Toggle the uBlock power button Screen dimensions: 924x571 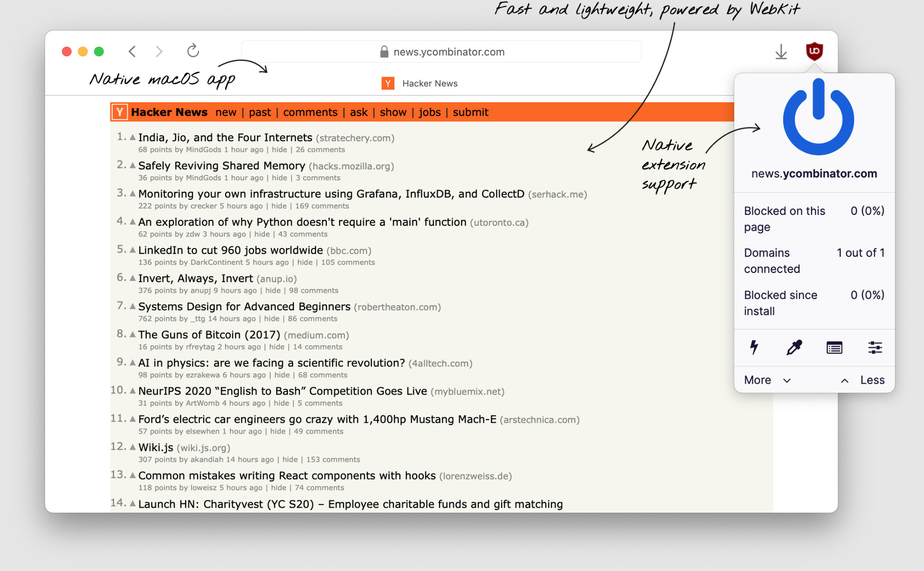(818, 117)
